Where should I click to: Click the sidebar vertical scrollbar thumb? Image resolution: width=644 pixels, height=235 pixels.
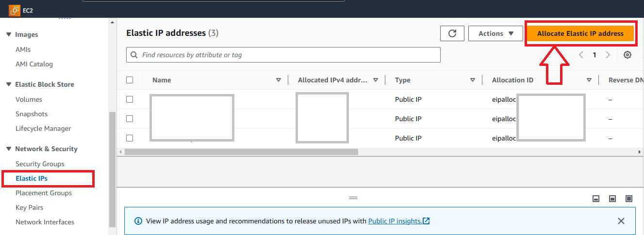[x=113, y=169]
